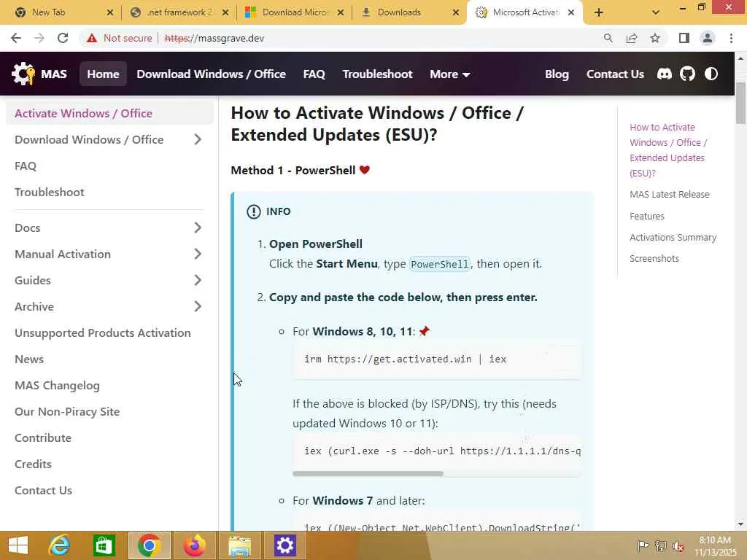
Task: Click Home in the navbar
Action: (x=103, y=74)
